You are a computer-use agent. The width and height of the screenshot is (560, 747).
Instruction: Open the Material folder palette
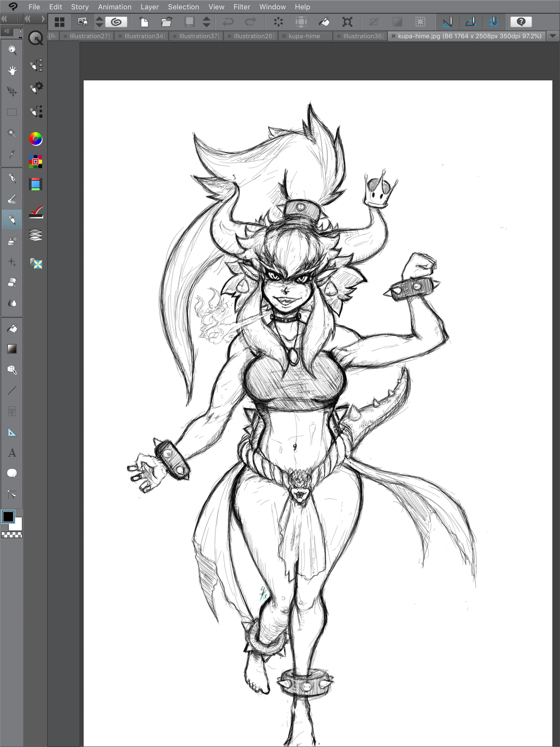(x=36, y=264)
